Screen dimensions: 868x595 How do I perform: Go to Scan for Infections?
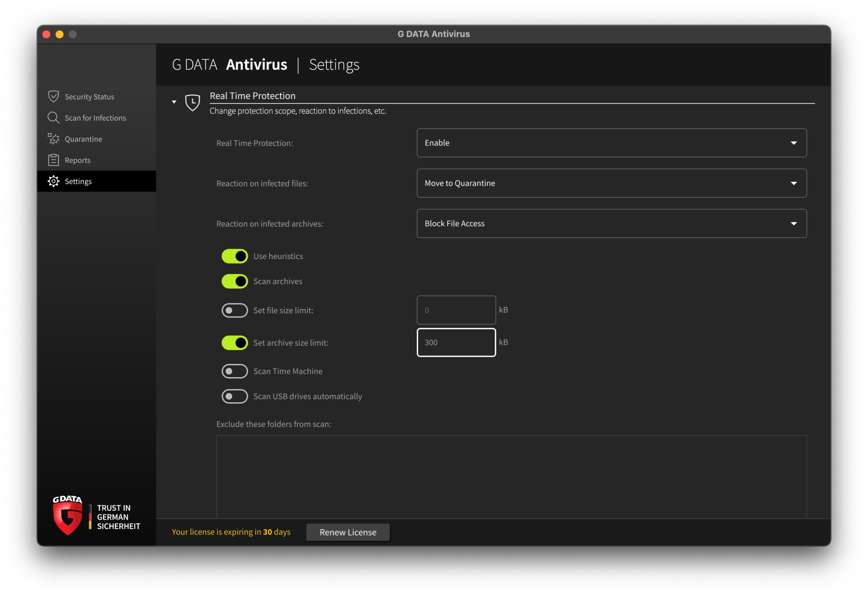click(97, 118)
